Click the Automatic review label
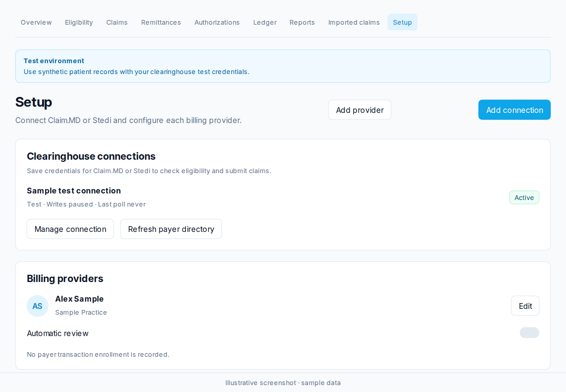The width and height of the screenshot is (566, 392). pyautogui.click(x=58, y=334)
